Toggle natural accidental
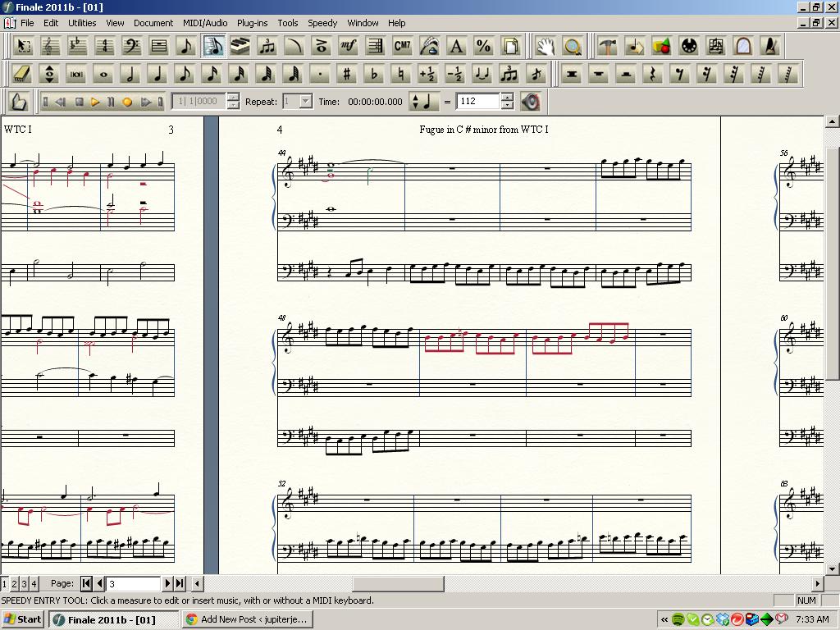Screen dimensions: 840x630 coord(401,74)
